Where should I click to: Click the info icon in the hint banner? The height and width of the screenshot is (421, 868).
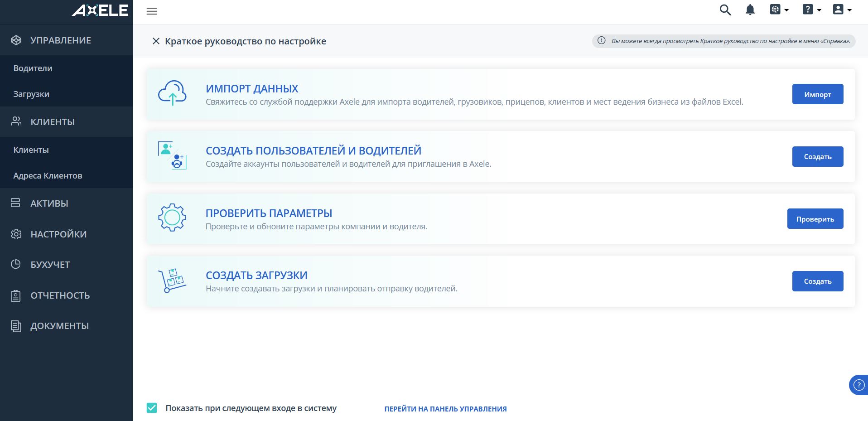pyautogui.click(x=601, y=40)
